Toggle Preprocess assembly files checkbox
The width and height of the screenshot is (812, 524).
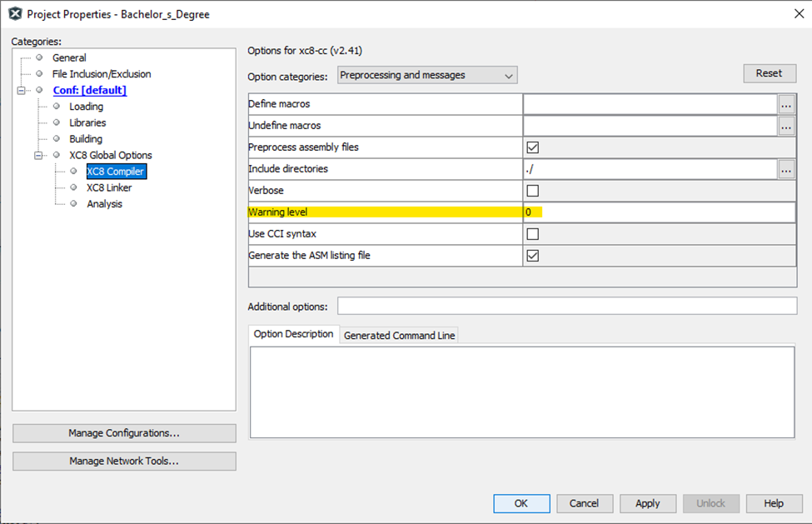coord(532,147)
